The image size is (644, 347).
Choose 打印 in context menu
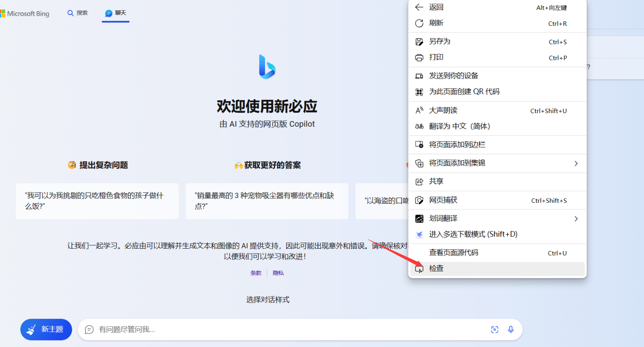[x=497, y=57]
